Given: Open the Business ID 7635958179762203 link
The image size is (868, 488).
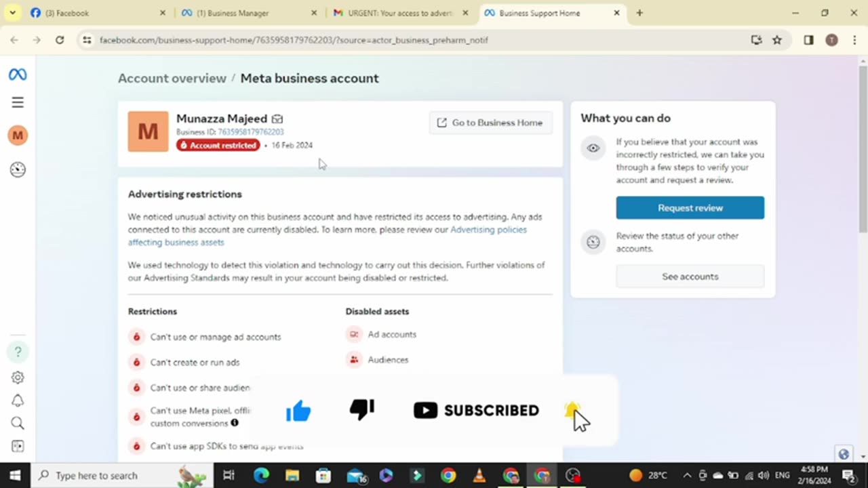Looking at the screenshot, I should (x=250, y=132).
